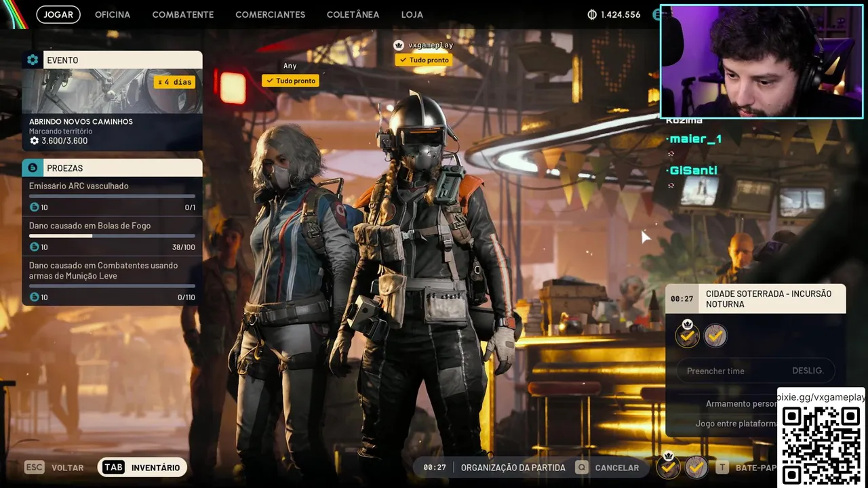Click reward coin icon under Munição Leve feat

click(34, 297)
